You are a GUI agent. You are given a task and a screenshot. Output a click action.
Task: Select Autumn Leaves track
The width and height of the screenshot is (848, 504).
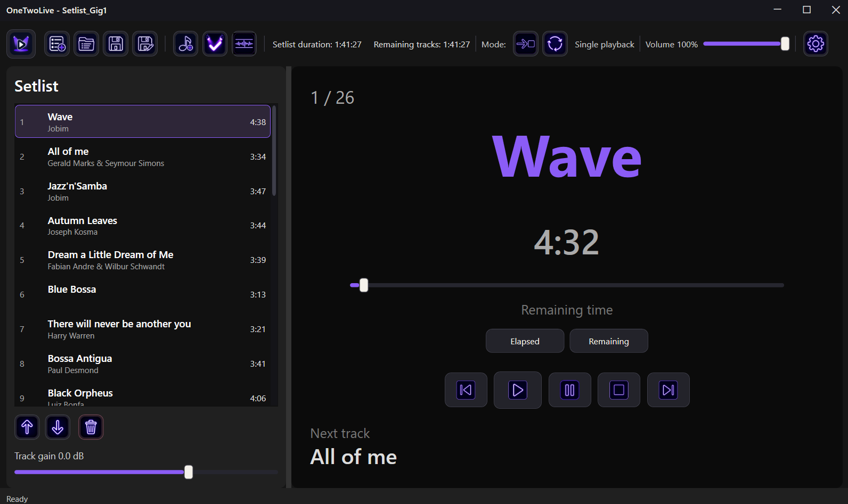click(143, 226)
